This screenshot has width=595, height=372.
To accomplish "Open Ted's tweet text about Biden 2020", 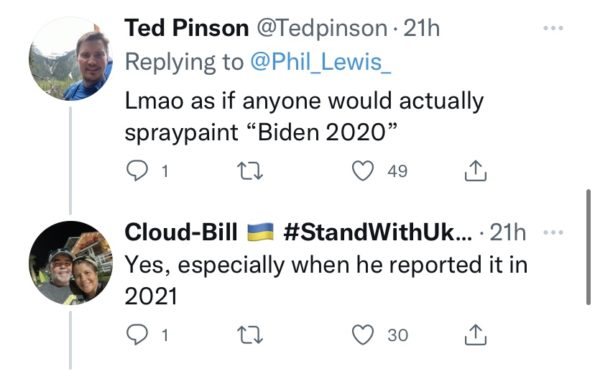I will [304, 117].
